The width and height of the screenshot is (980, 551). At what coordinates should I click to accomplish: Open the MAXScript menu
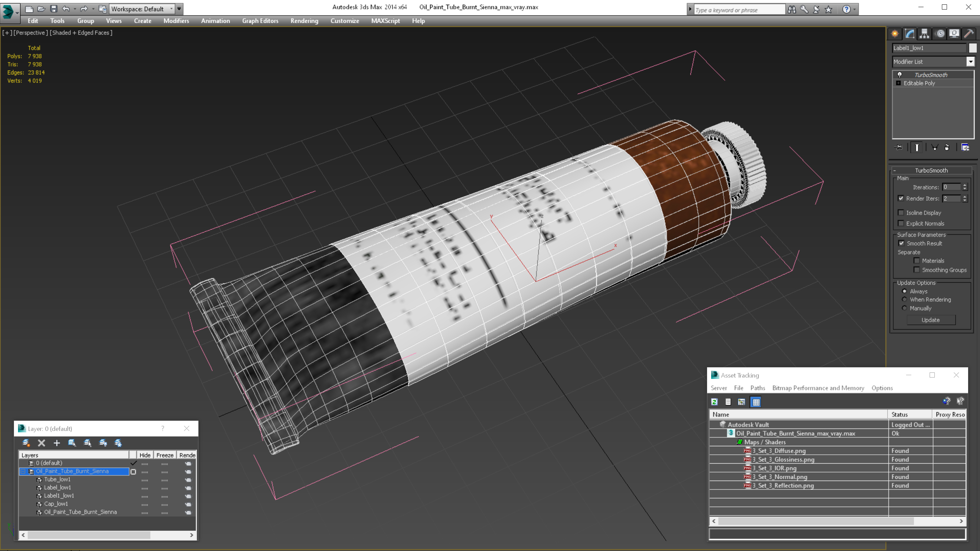(x=386, y=21)
